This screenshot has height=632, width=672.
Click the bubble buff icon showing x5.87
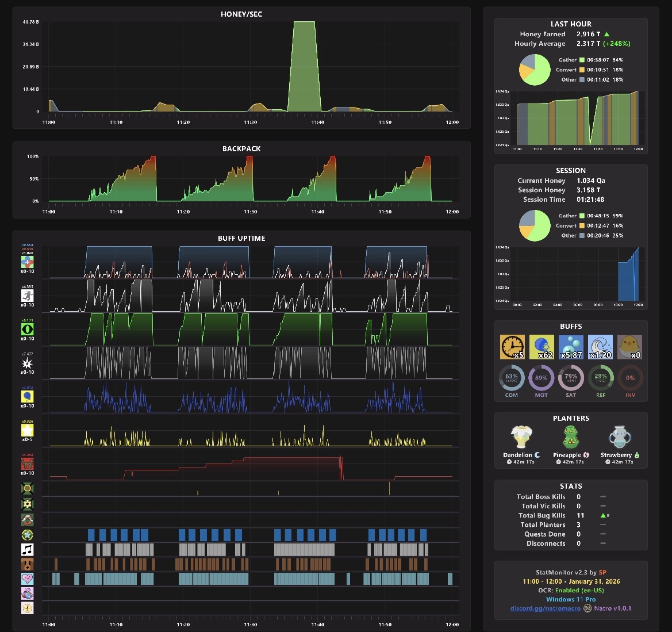571,347
